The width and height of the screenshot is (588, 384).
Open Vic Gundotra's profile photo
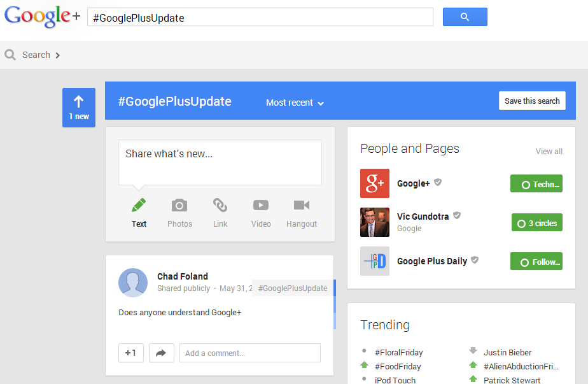tap(375, 222)
